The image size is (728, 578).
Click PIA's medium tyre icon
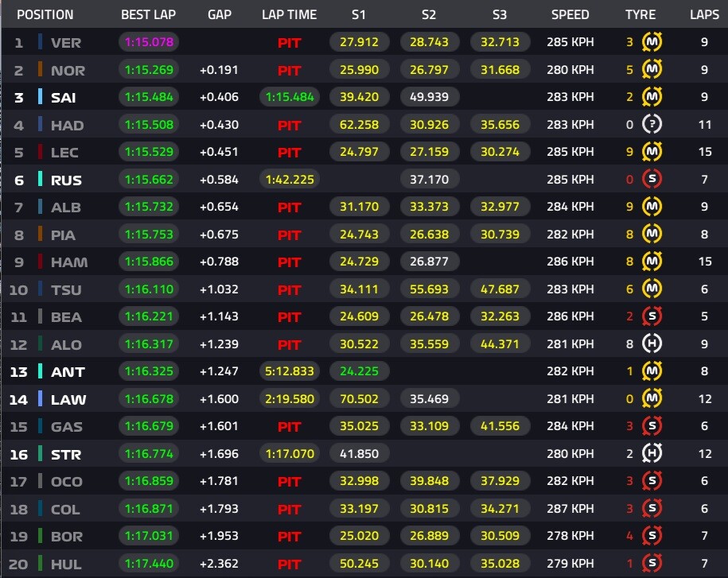tap(652, 234)
